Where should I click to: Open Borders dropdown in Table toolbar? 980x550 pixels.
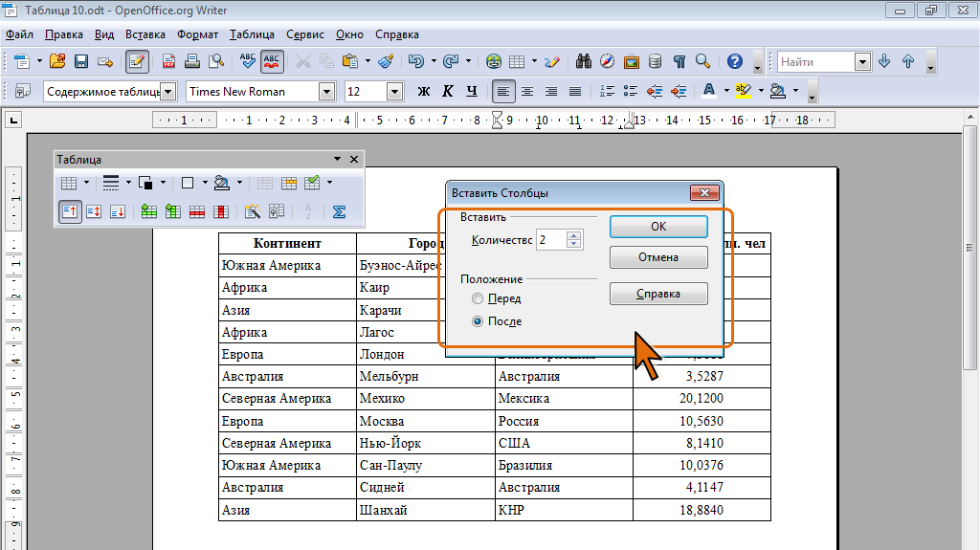pos(205,183)
